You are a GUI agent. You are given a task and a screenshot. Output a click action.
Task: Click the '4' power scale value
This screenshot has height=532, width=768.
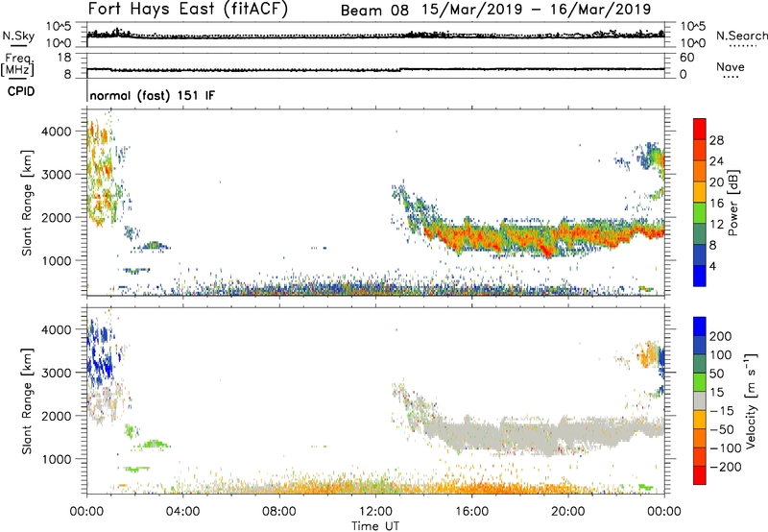tap(712, 266)
